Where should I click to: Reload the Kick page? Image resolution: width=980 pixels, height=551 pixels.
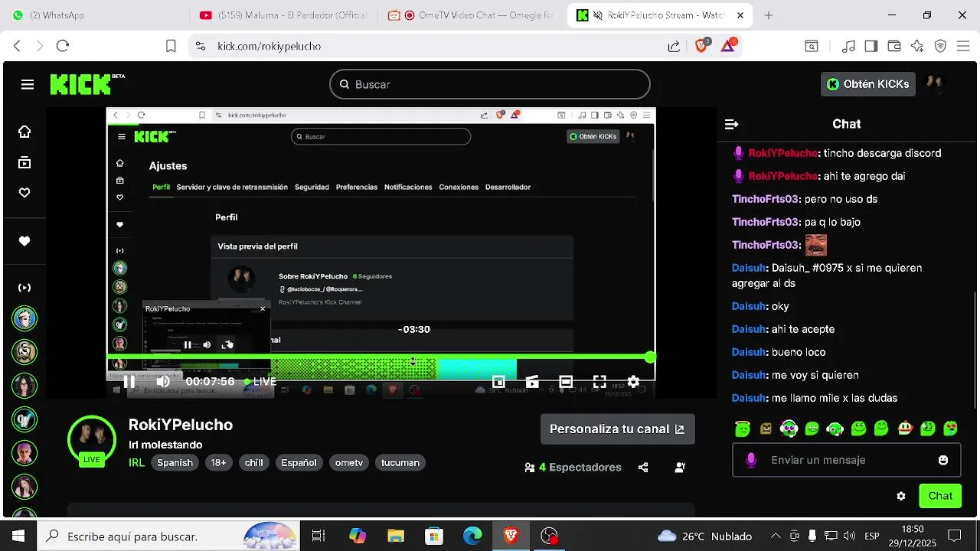point(63,46)
